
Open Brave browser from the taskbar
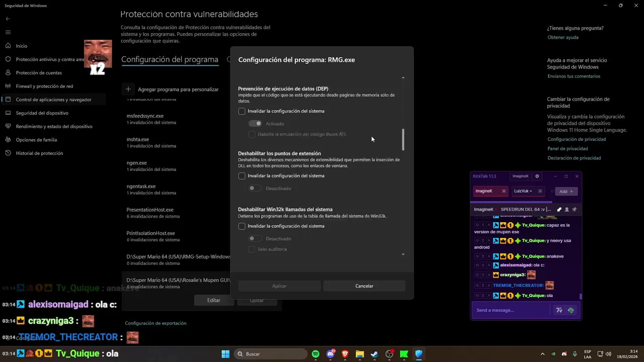click(345, 354)
